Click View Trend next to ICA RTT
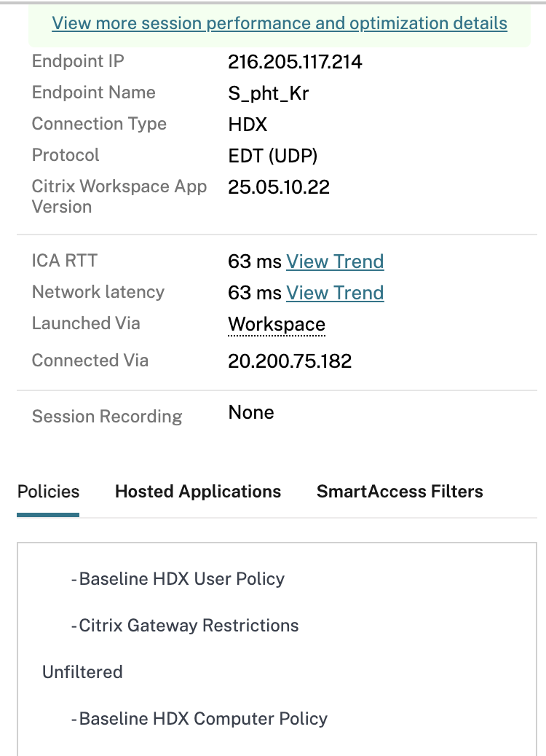The image size is (546, 756). coord(335,261)
